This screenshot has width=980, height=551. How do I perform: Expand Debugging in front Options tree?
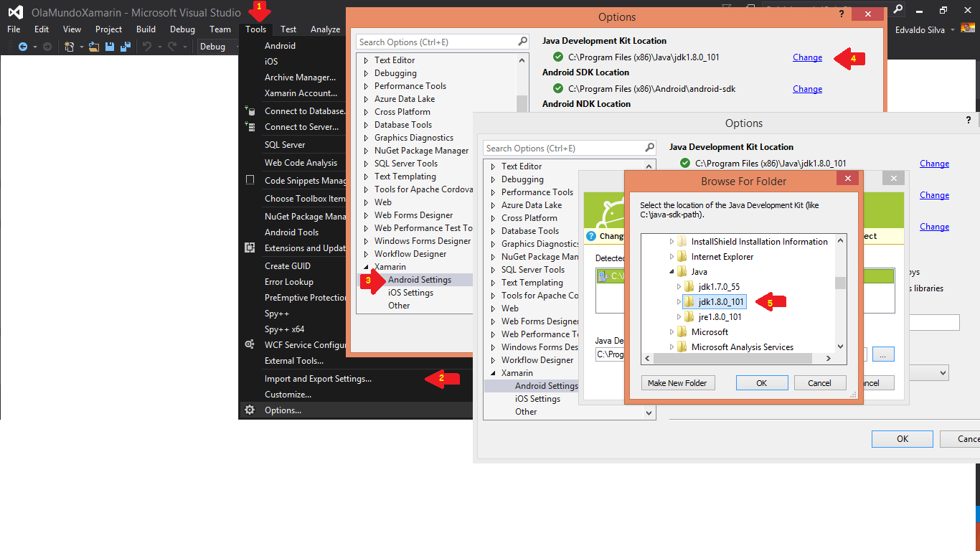pos(493,179)
